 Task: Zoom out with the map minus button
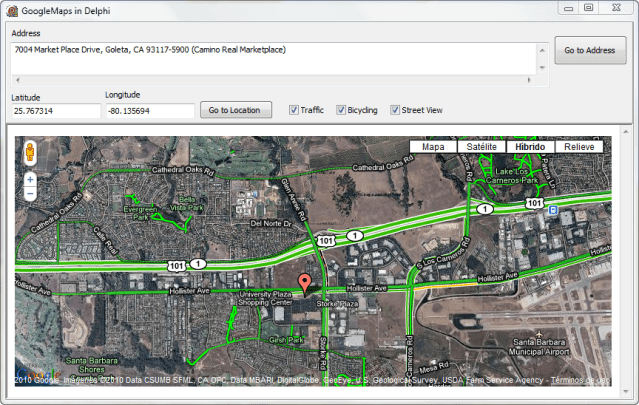tap(30, 195)
